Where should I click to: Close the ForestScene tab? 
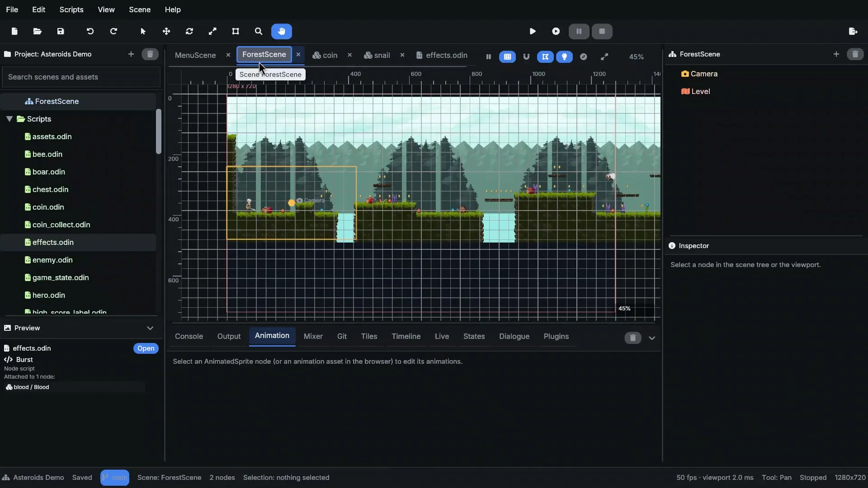tap(298, 55)
